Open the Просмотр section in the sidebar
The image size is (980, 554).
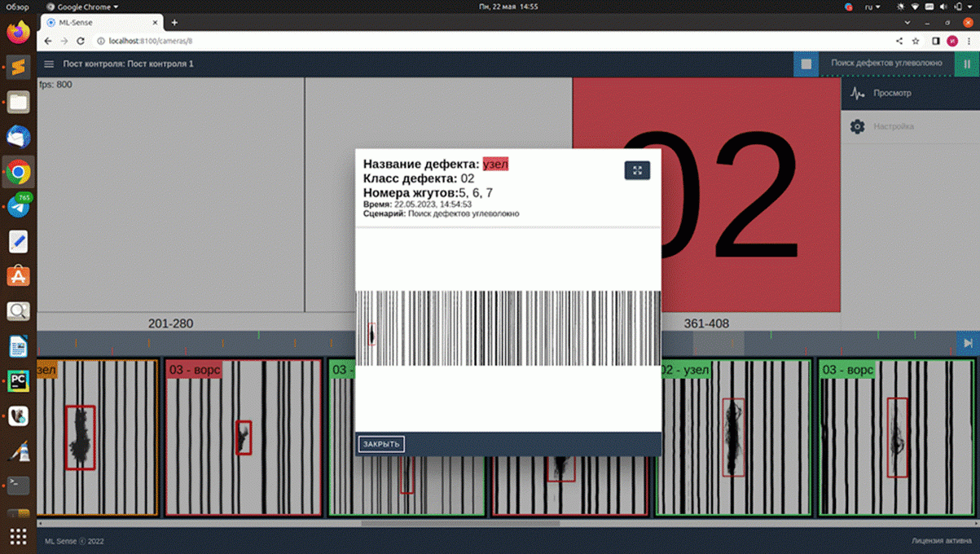[911, 94]
